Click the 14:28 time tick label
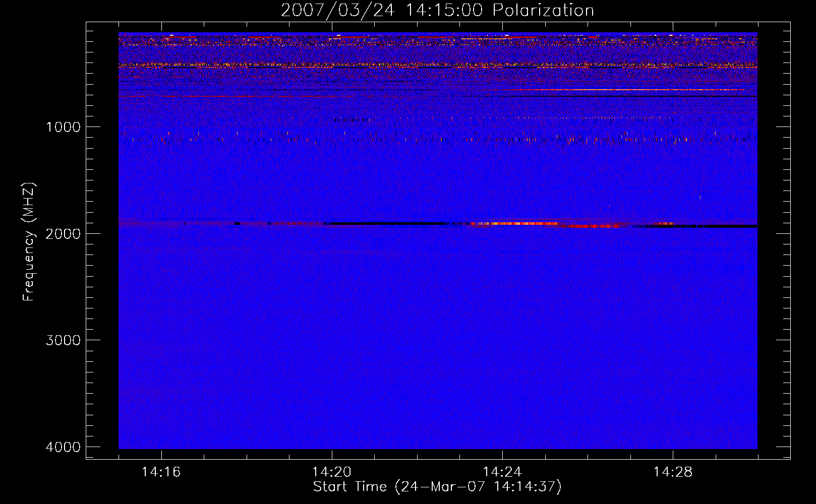 673,472
